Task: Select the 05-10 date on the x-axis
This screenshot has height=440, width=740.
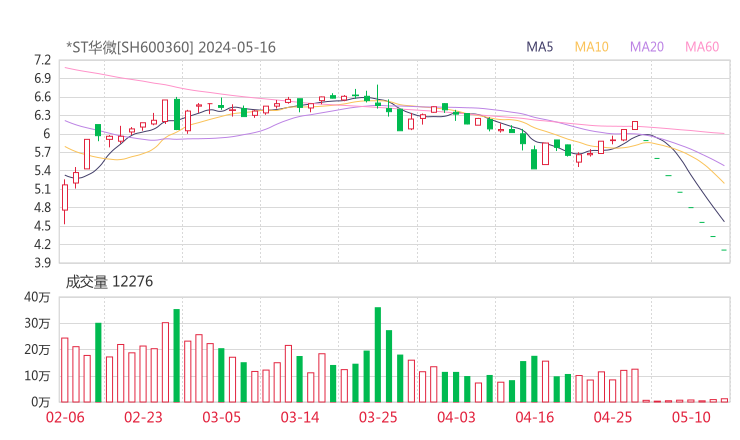Action: coord(691,417)
